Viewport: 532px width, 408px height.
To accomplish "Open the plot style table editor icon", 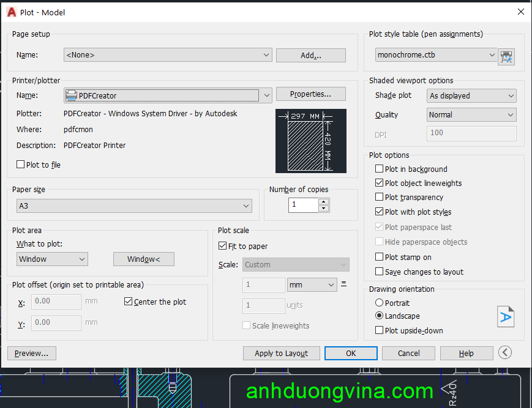I will coord(506,56).
